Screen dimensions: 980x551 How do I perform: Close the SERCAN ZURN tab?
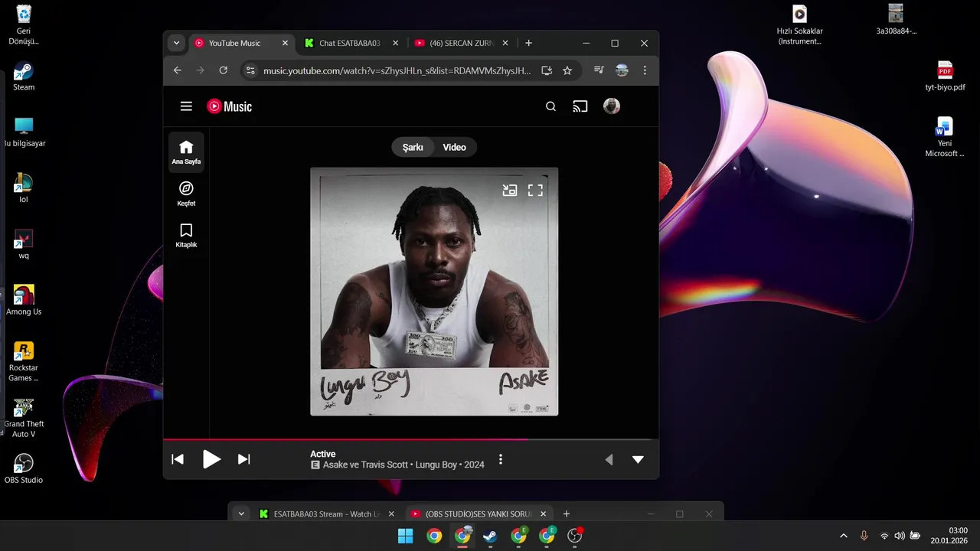506,44
